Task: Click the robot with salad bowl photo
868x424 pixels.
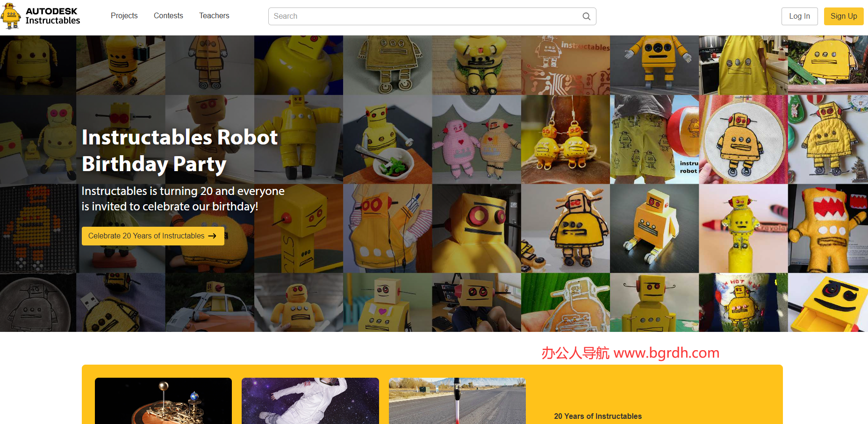Action: pyautogui.click(x=387, y=139)
